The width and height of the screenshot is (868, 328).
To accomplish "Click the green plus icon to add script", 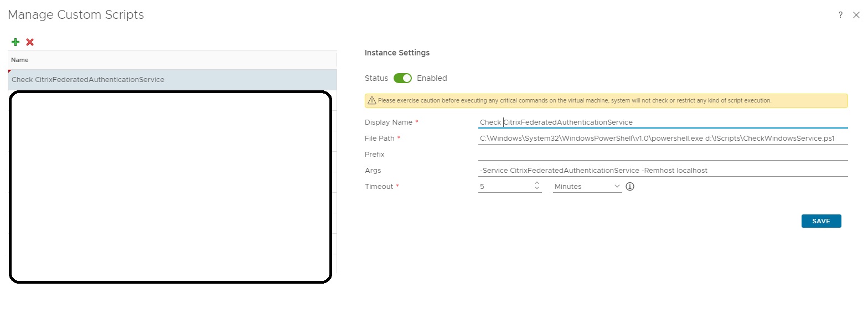I will pos(15,42).
